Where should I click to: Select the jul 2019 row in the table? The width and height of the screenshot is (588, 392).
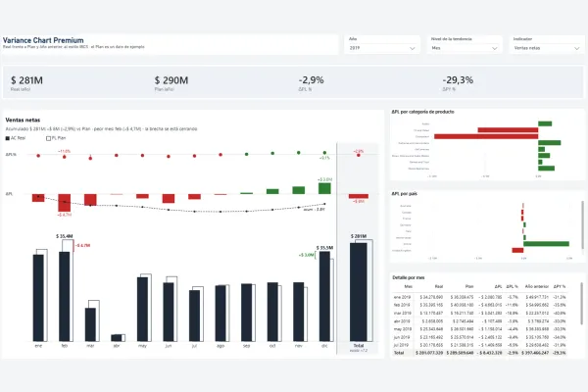click(479, 345)
